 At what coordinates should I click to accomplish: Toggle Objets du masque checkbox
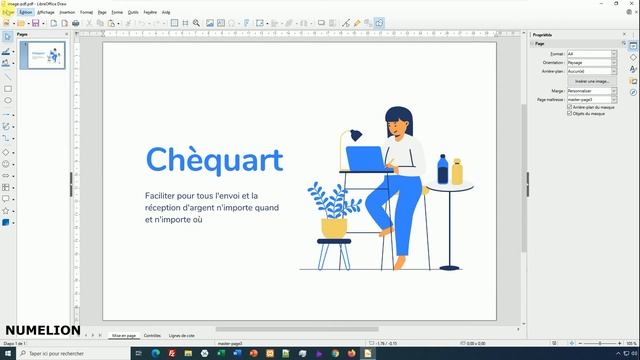pos(569,113)
